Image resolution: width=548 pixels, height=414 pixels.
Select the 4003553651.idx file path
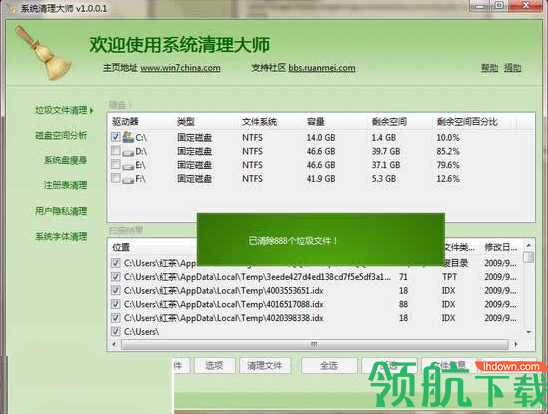click(224, 290)
